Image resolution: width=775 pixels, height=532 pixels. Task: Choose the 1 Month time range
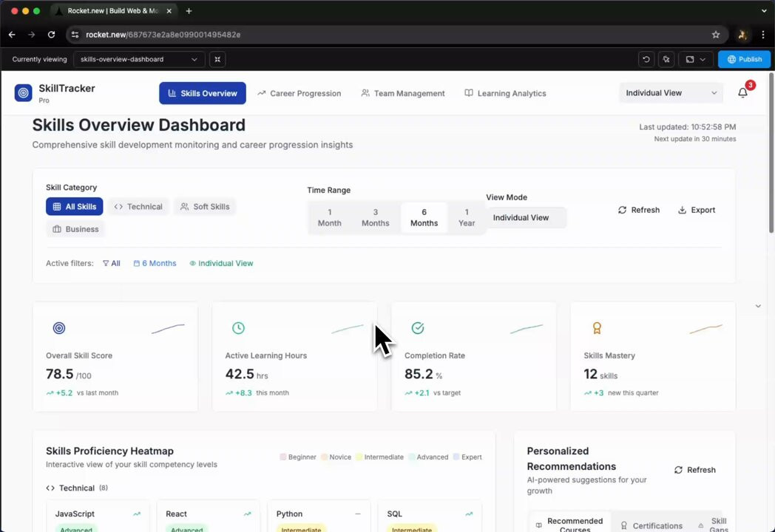coord(330,218)
